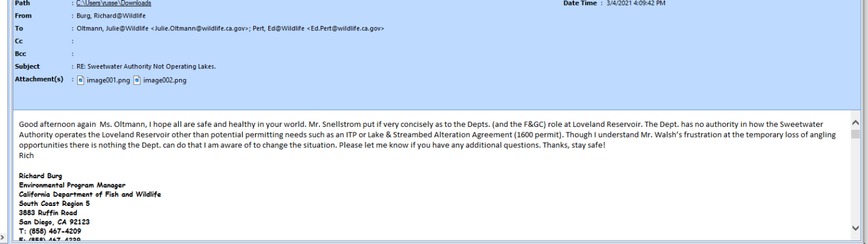Click the right arrow at bottom-left edge
The height and width of the screenshot is (244, 868).
pos(3,237)
